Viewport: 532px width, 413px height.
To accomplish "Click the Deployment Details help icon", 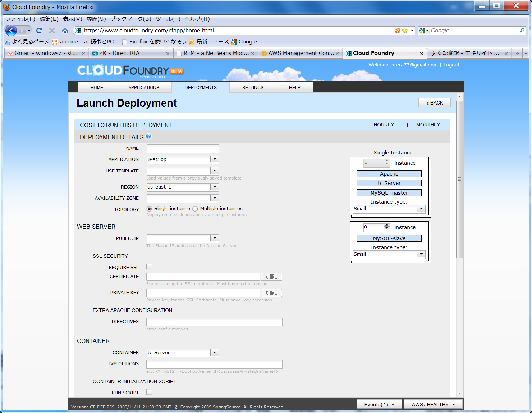I will (148, 136).
